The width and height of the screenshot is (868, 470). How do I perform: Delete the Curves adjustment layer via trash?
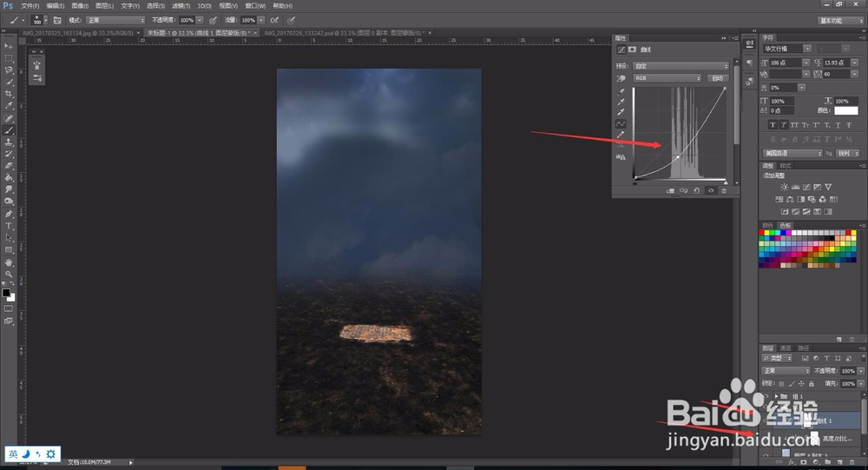724,190
